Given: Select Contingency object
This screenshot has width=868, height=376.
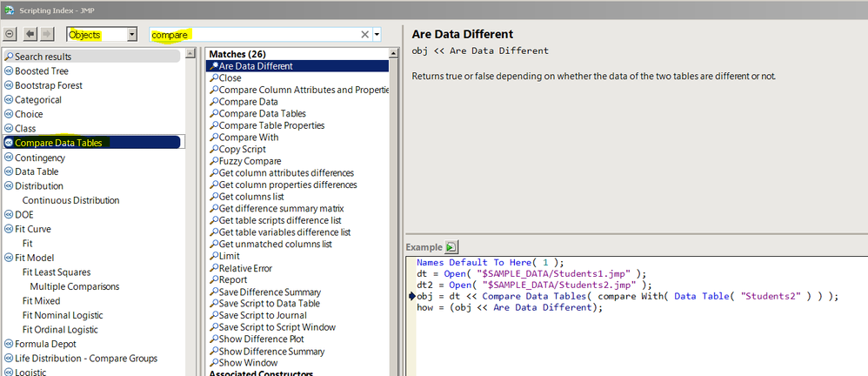Looking at the screenshot, I should pos(40,158).
